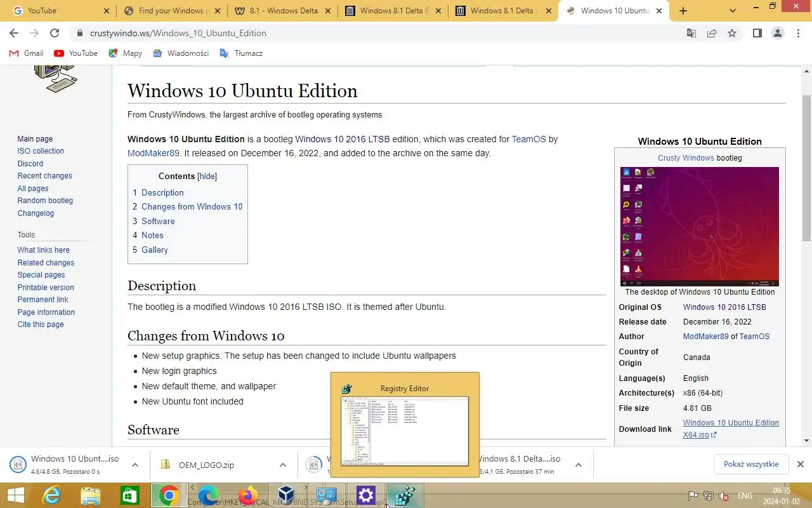Expand options for Windows 8.1 Delta....iso download

[579, 465]
